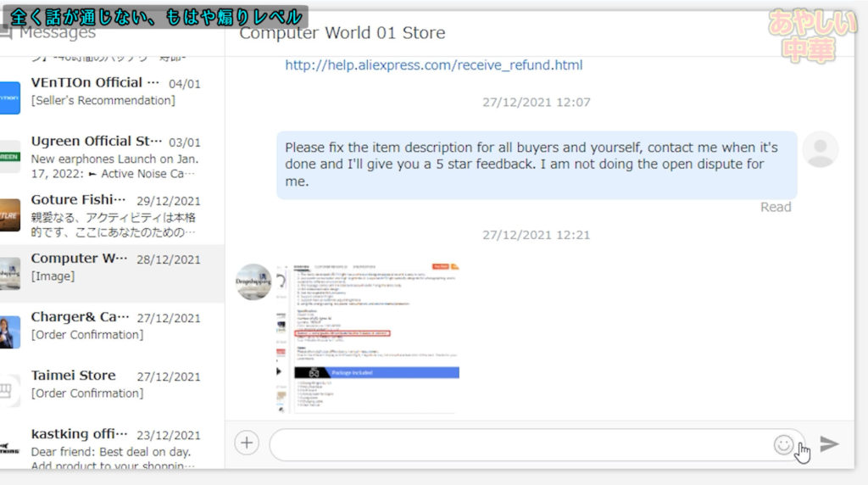The width and height of the screenshot is (868, 485).
Task: Click your gray user profile avatar
Action: pyautogui.click(x=820, y=149)
